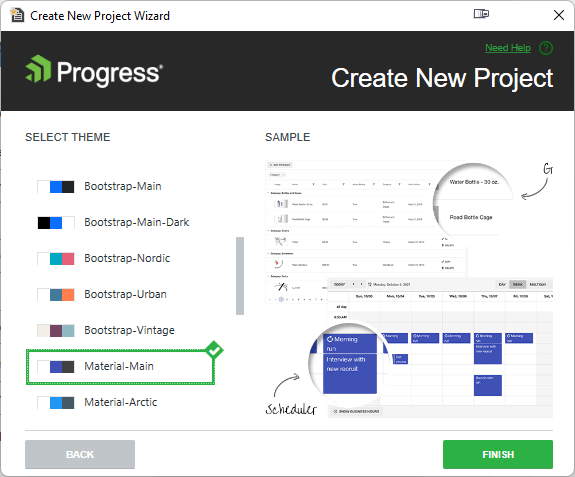Click the Bootstrap-Main-Dark color swatch
This screenshot has width=575, height=477.
(x=56, y=223)
